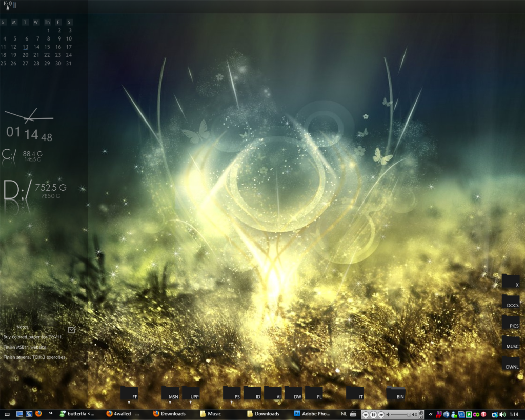Screen dimensions: 525x420
Task: Click the system volume speaker tray icon
Action: (x=502, y=415)
